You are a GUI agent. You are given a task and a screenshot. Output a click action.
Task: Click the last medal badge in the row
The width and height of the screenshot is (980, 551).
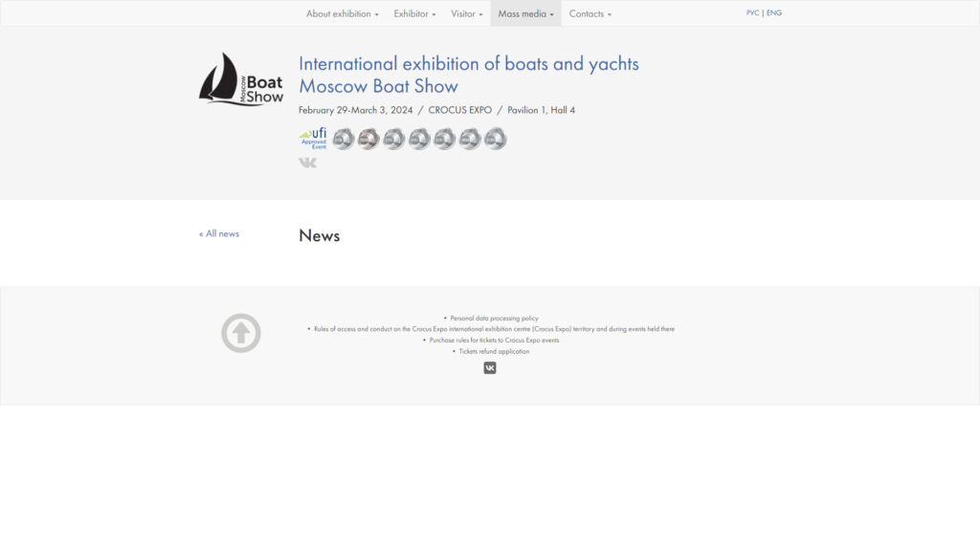(x=496, y=139)
